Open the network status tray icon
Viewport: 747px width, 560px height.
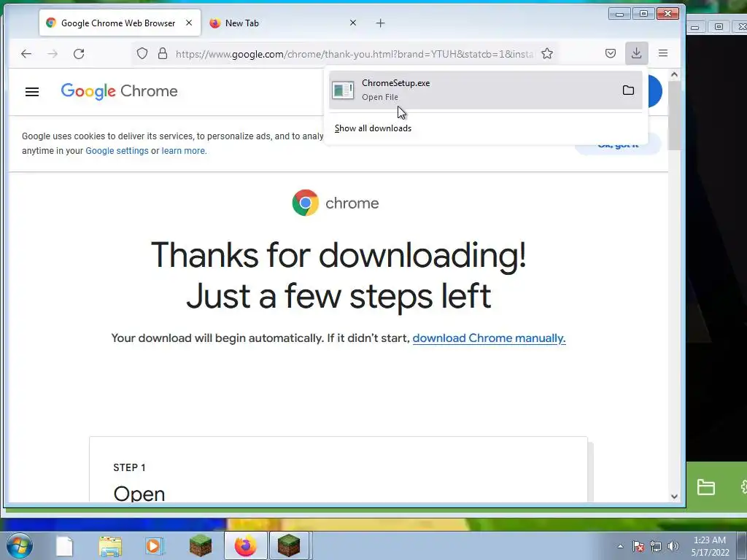coord(656,546)
